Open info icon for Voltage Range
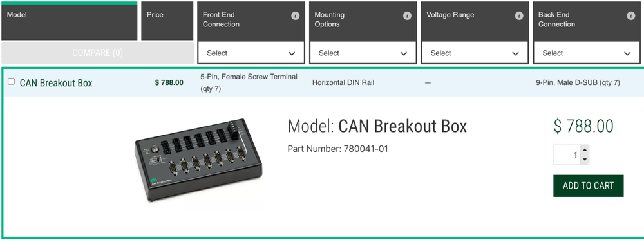The image size is (644, 242). (x=519, y=15)
